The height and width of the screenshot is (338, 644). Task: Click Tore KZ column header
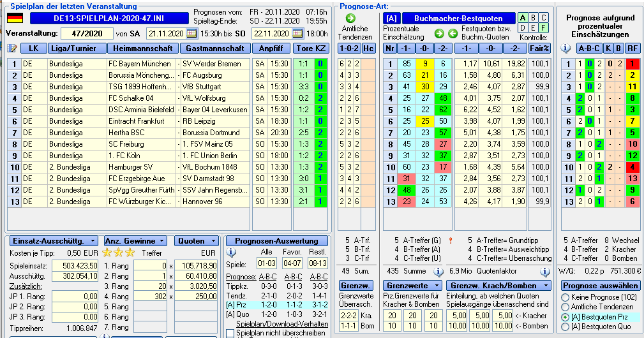[311, 48]
